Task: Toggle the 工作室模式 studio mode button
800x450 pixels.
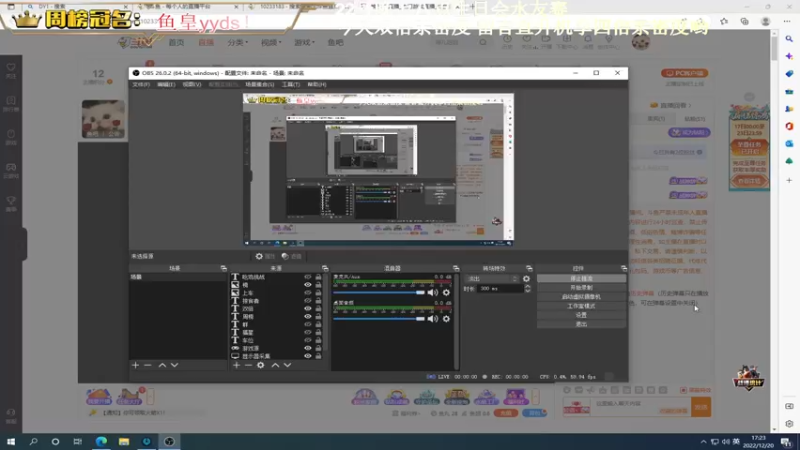Action: (x=581, y=306)
